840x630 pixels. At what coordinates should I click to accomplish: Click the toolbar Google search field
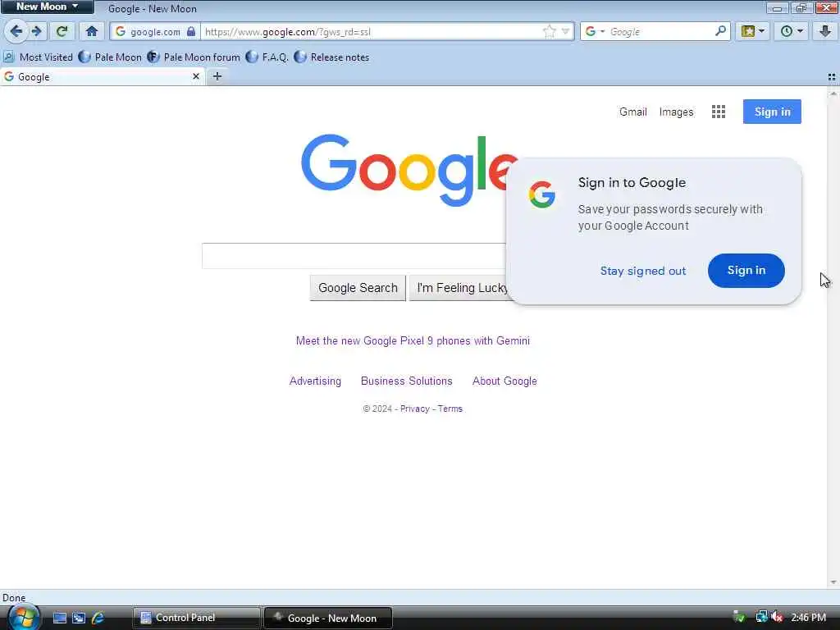pyautogui.click(x=660, y=32)
